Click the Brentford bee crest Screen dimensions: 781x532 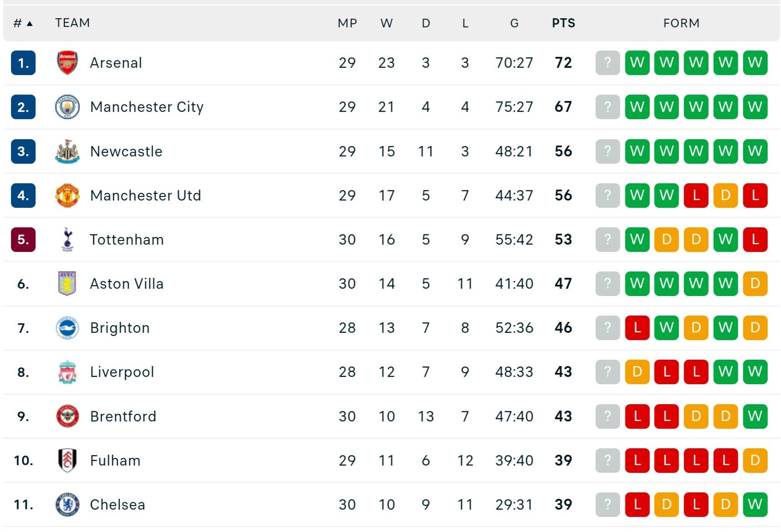pyautogui.click(x=67, y=416)
